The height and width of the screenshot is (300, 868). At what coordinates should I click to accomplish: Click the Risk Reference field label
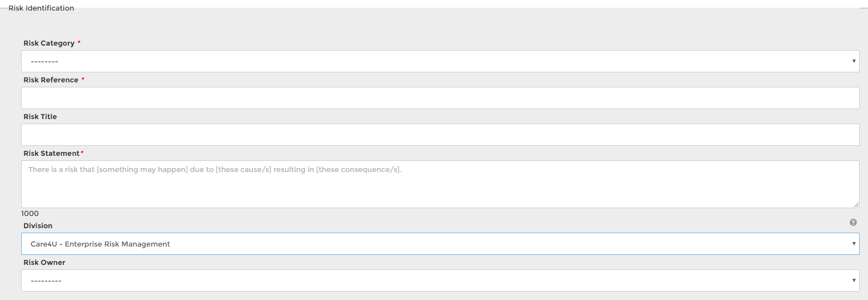click(x=51, y=80)
